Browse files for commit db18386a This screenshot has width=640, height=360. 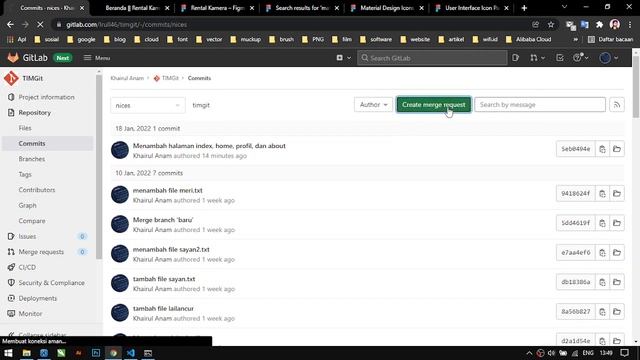[x=617, y=282]
